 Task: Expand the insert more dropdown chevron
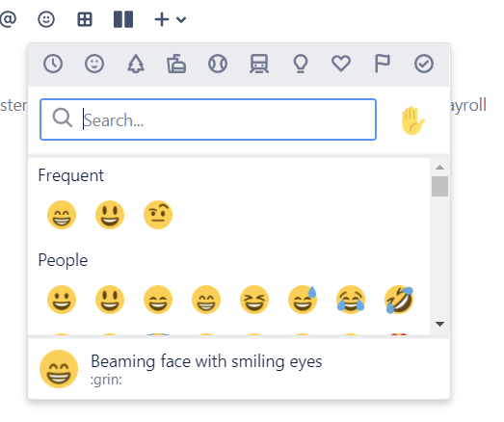coord(181,20)
